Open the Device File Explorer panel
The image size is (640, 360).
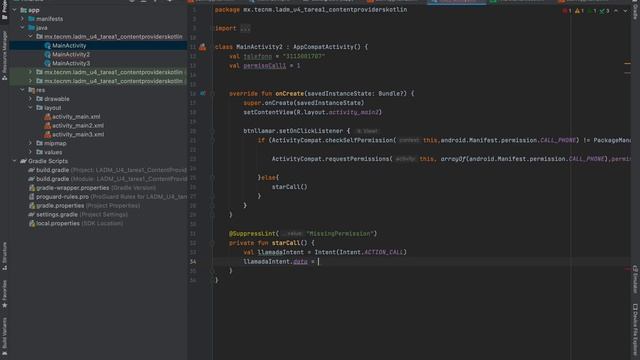[x=635, y=331]
